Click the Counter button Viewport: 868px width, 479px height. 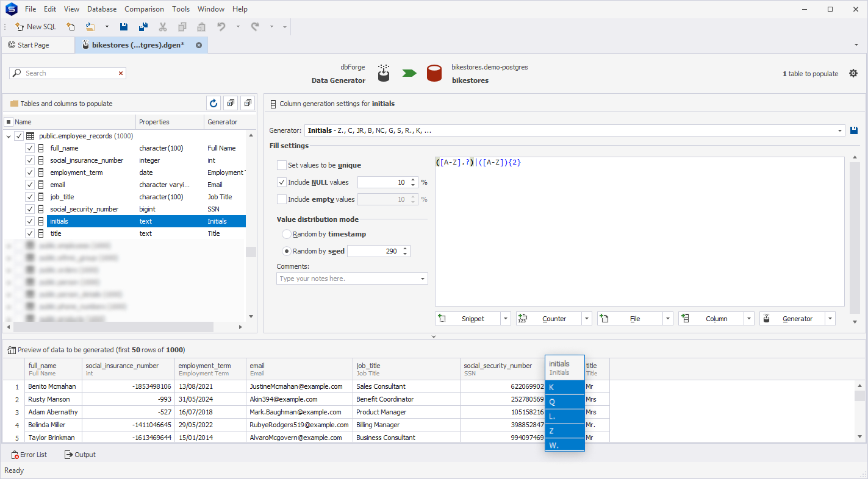tap(549, 319)
